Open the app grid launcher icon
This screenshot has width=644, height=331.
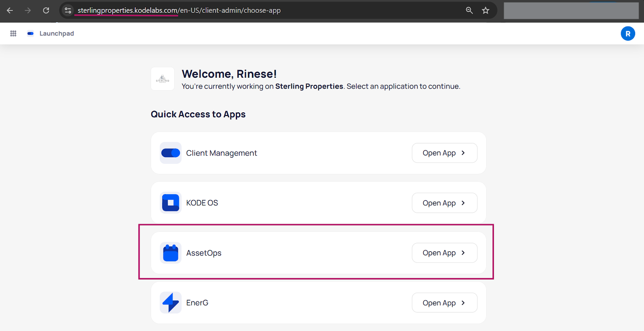click(13, 33)
